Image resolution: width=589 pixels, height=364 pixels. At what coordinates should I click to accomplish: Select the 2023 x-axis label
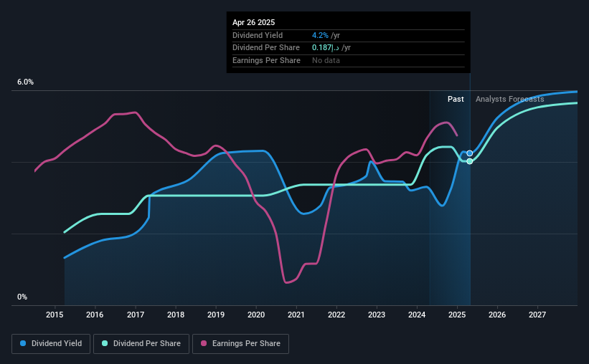[x=377, y=315]
